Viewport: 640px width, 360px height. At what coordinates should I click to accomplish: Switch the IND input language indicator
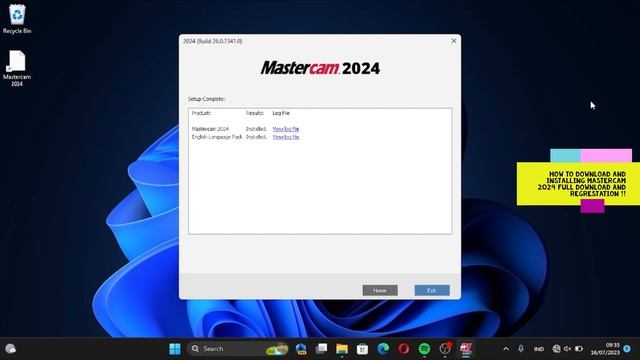pyautogui.click(x=539, y=349)
